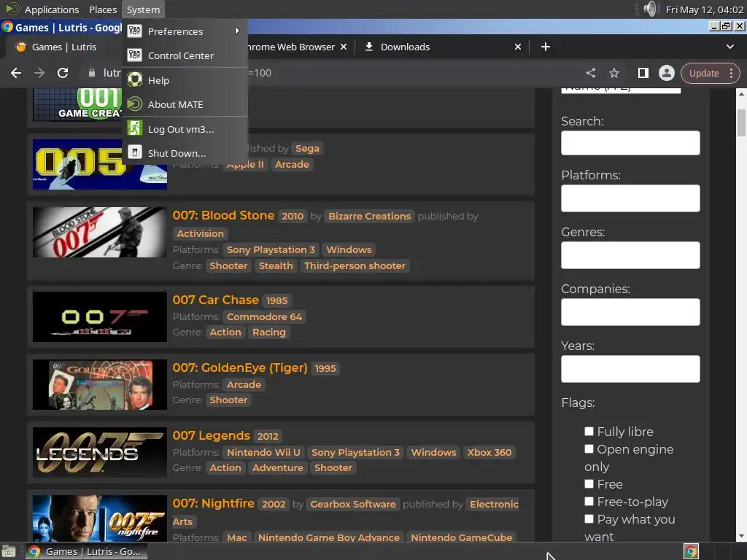The width and height of the screenshot is (747, 560).
Task: Open 007: Blood Stone game link
Action: click(x=223, y=215)
